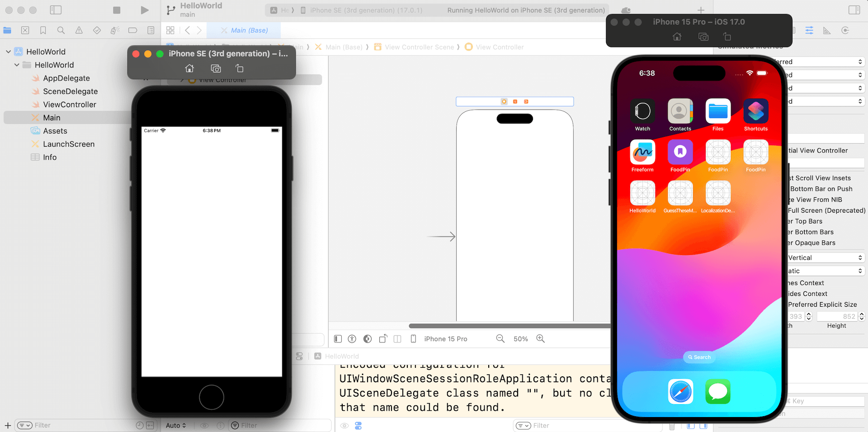Open the Auto popup in debug area
Viewport: 868px width, 432px height.
point(176,426)
